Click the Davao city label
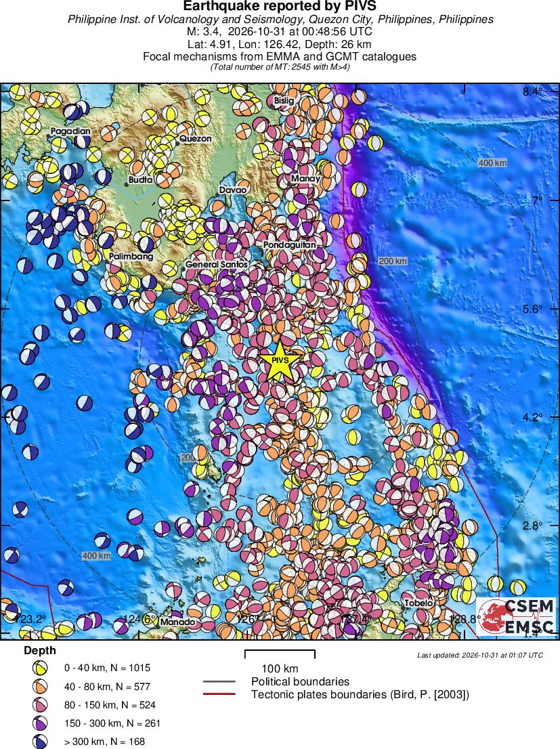Screen dimensions: 560x749 click(233, 190)
